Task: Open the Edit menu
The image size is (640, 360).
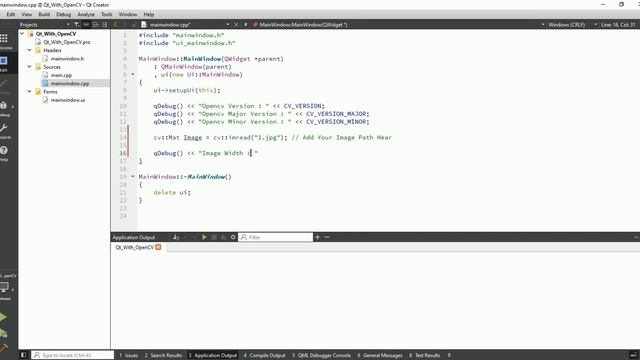Action: (x=11, y=14)
